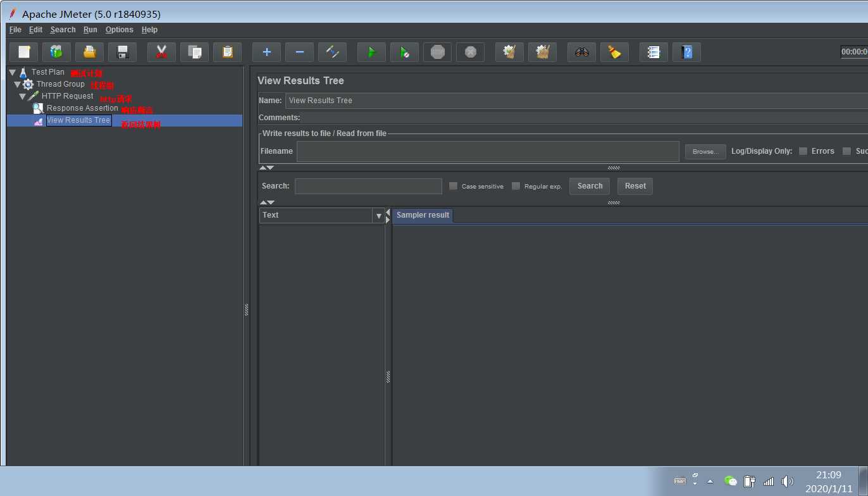
Task: Click the Test Plan flask icon
Action: (23, 72)
